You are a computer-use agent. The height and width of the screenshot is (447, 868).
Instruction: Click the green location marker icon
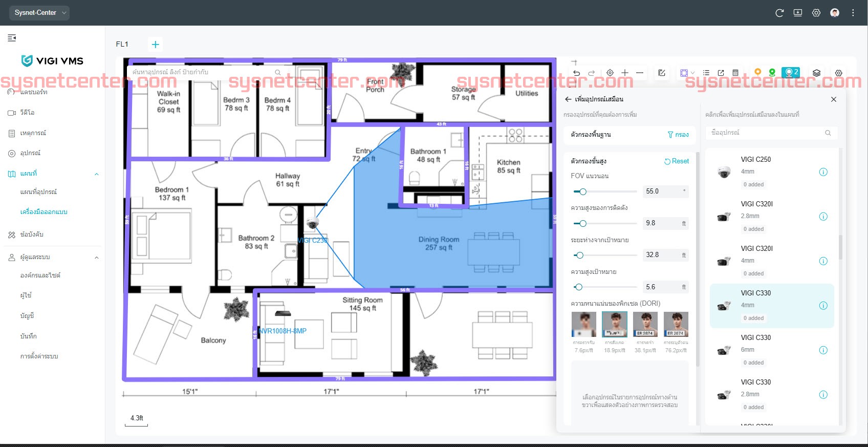pyautogui.click(x=772, y=73)
